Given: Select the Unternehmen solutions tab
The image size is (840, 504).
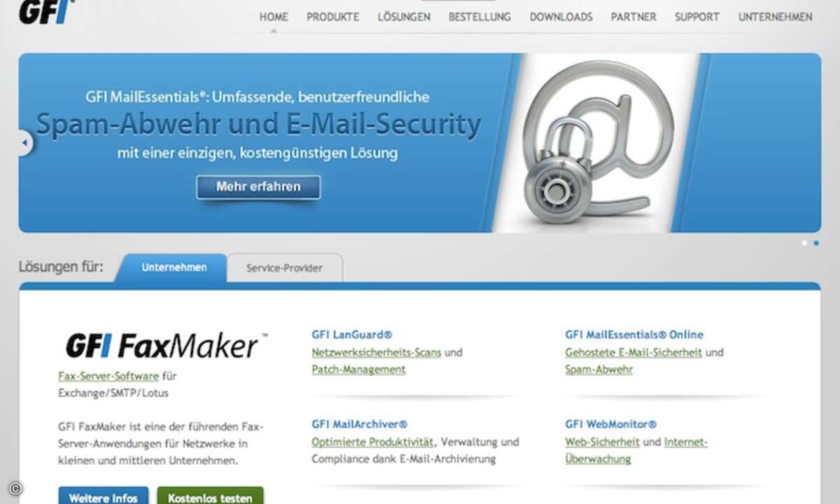Looking at the screenshot, I should 174,267.
